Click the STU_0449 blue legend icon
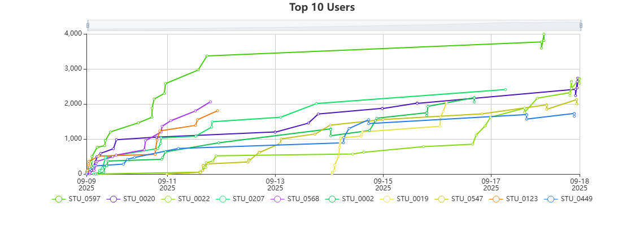 556,199
